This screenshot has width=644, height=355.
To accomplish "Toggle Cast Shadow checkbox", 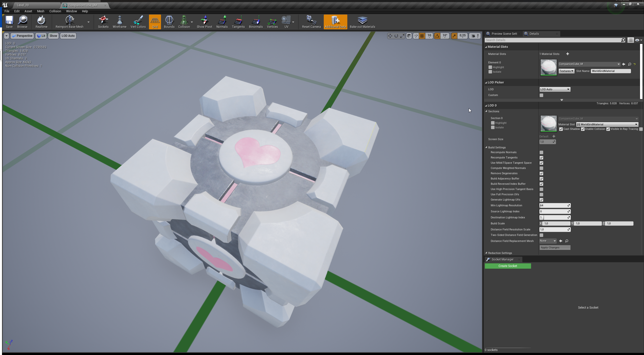I will click(561, 129).
